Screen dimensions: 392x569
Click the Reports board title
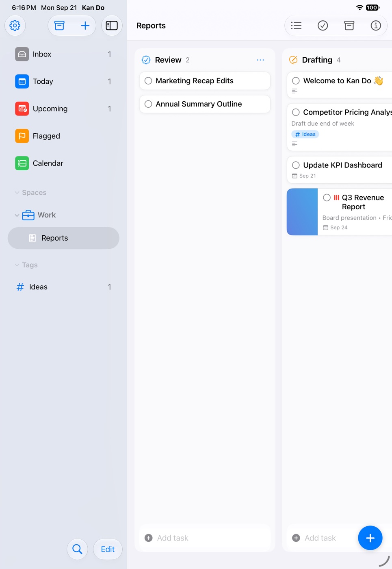(151, 26)
